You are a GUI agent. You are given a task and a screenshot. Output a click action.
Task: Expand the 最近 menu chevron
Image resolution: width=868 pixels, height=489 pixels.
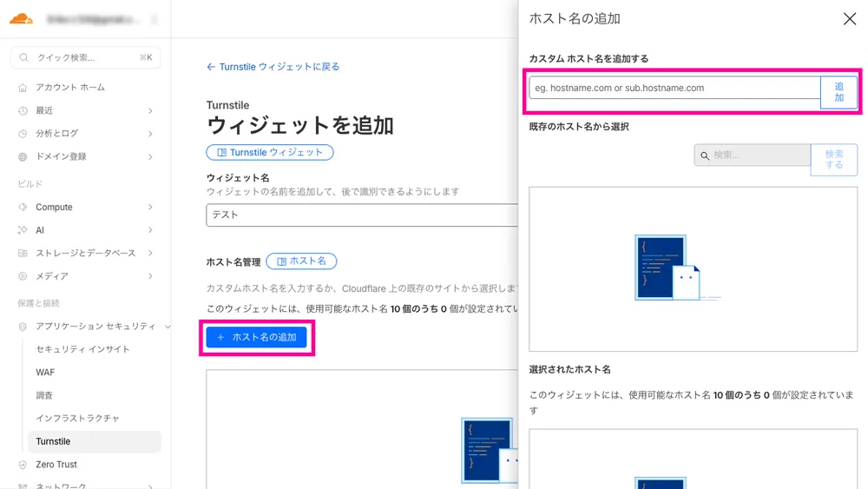click(150, 111)
